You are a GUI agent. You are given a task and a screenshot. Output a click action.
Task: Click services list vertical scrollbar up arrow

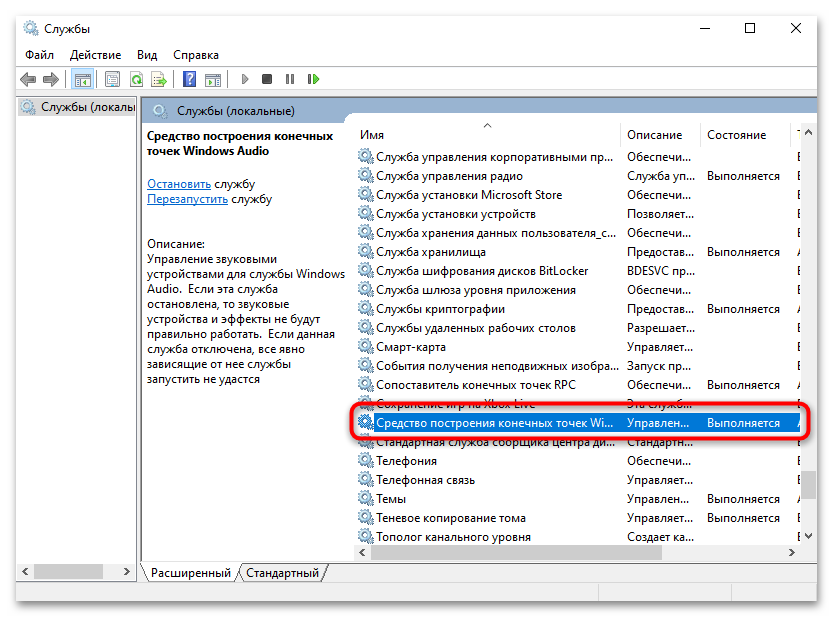pyautogui.click(x=808, y=132)
